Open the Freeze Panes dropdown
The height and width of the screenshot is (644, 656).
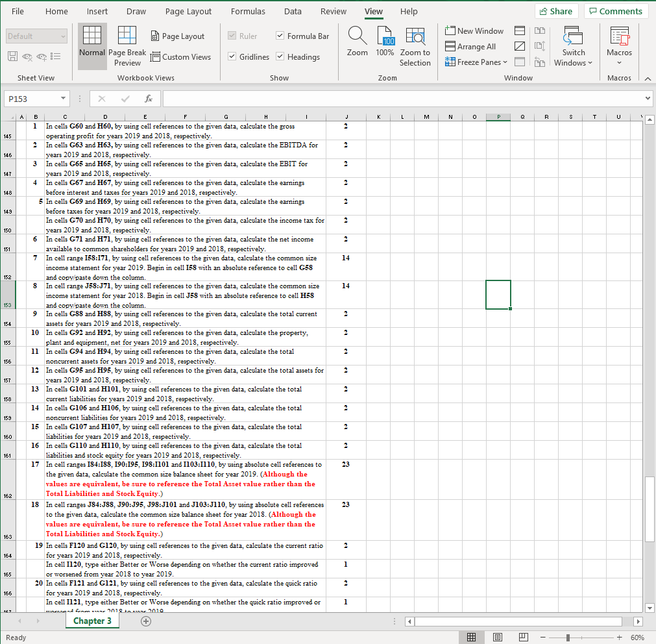(476, 62)
